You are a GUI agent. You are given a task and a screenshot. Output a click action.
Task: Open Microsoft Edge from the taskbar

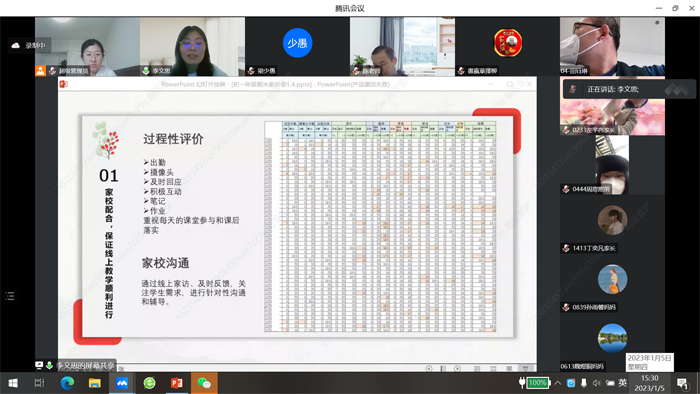point(67,383)
